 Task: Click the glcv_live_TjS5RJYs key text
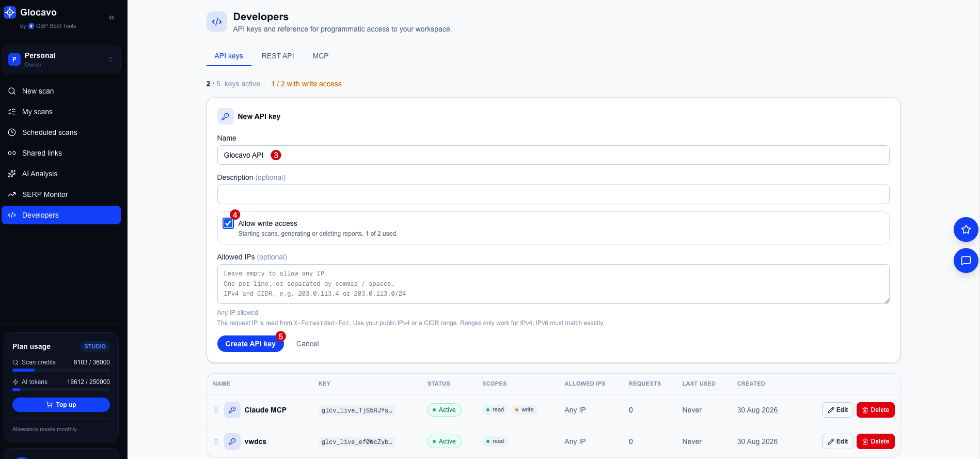pos(357,410)
